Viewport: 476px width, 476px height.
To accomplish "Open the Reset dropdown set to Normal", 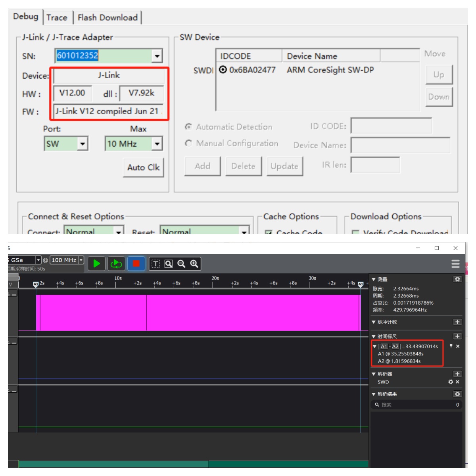I will pyautogui.click(x=244, y=231).
